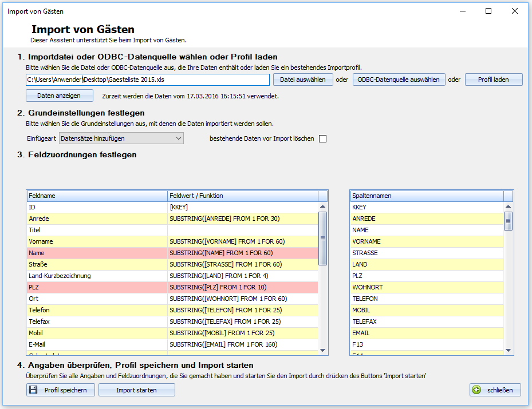Click the Datei auswählen button
This screenshot has width=532, height=409.
303,80
